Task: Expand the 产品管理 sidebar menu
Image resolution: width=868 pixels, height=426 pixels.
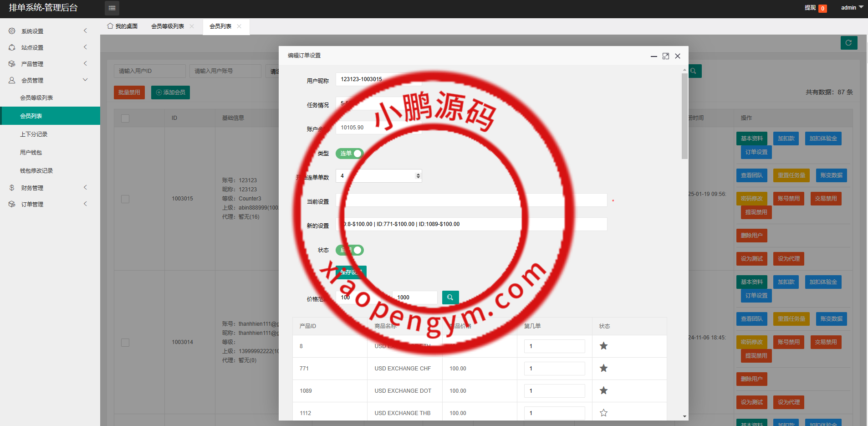Action: [50, 64]
